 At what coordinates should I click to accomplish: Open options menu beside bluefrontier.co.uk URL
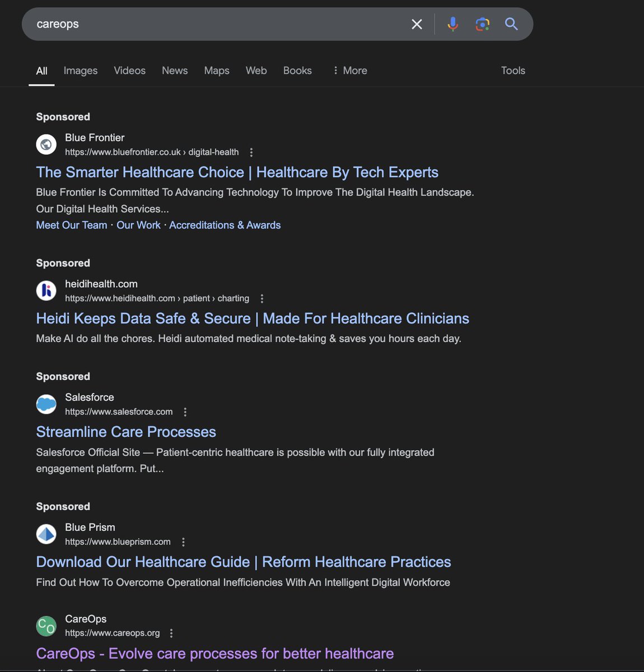coord(251,152)
